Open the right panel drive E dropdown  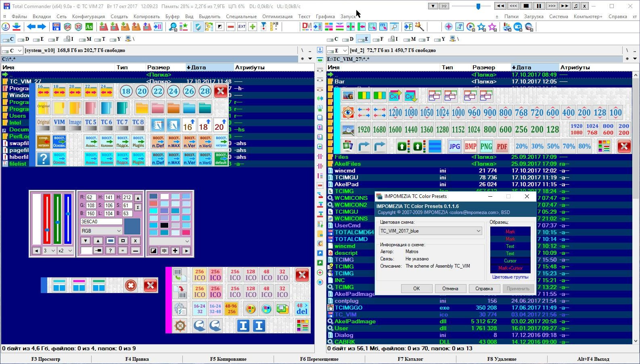click(337, 50)
